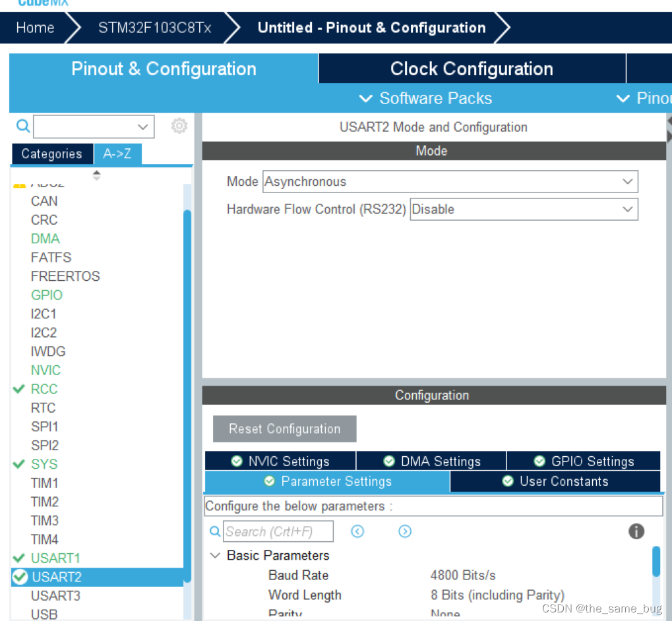Select NVIC entry
This screenshot has height=621, width=672.
[x=46, y=370]
